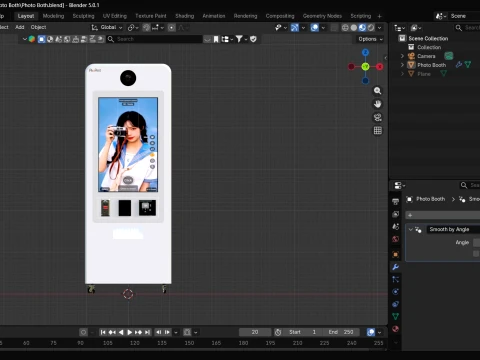The height and width of the screenshot is (360, 480).
Task: Toggle X-ray button in viewport header
Action: coord(334,28)
